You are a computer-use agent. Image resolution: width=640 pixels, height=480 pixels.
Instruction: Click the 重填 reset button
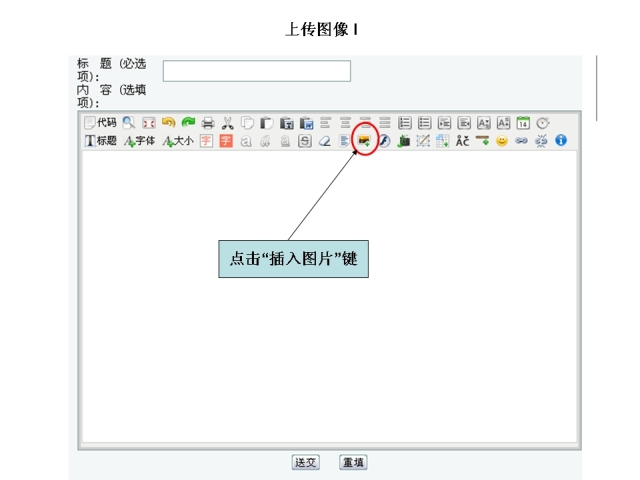[x=353, y=462]
